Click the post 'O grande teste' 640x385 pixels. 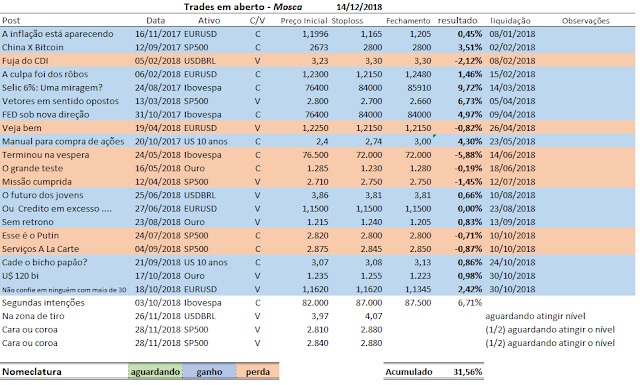32,168
